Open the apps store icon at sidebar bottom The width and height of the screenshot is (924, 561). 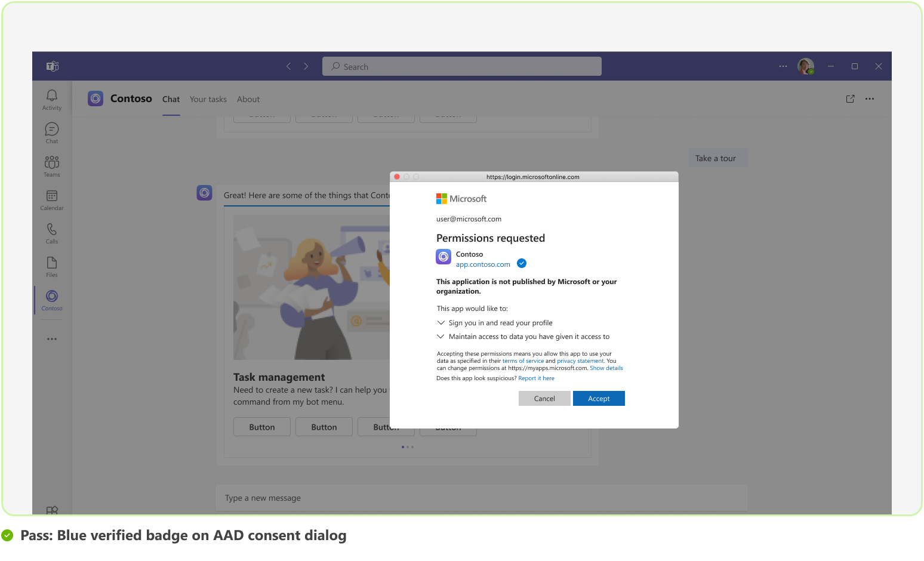(52, 510)
